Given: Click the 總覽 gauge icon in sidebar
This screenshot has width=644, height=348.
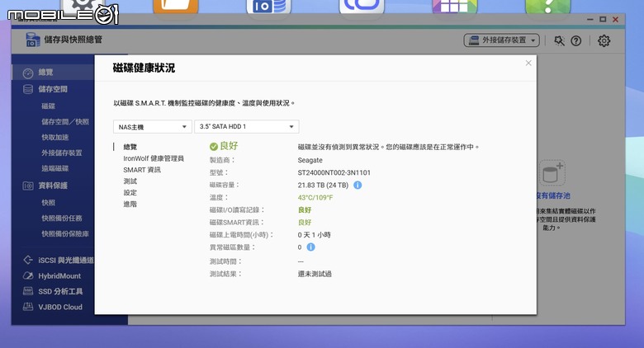Looking at the screenshot, I should [x=28, y=73].
